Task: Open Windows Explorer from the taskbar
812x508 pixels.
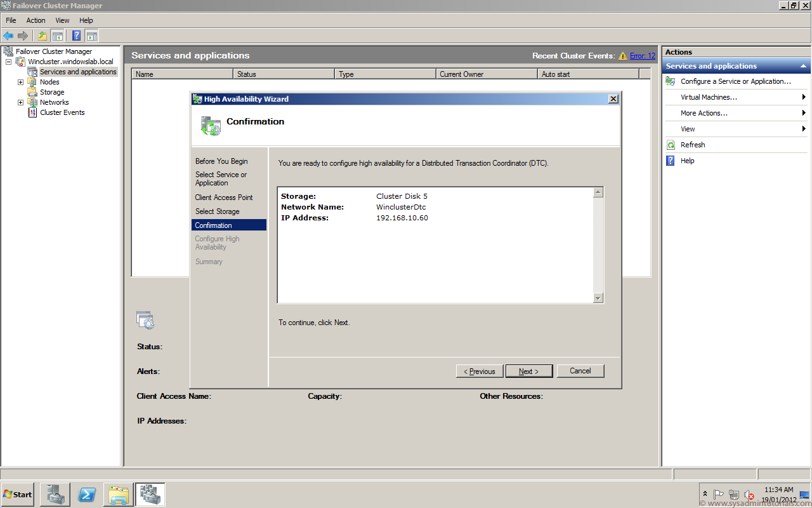Action: 119,494
